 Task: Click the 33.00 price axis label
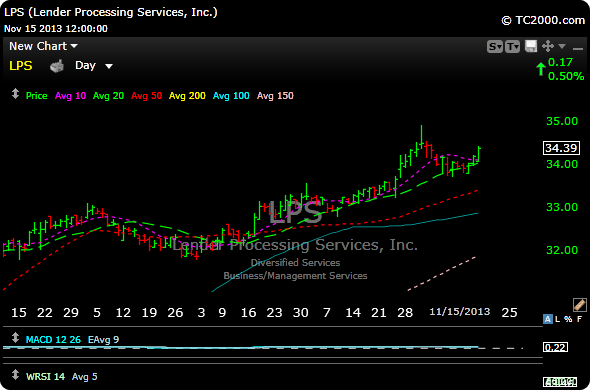(x=562, y=207)
